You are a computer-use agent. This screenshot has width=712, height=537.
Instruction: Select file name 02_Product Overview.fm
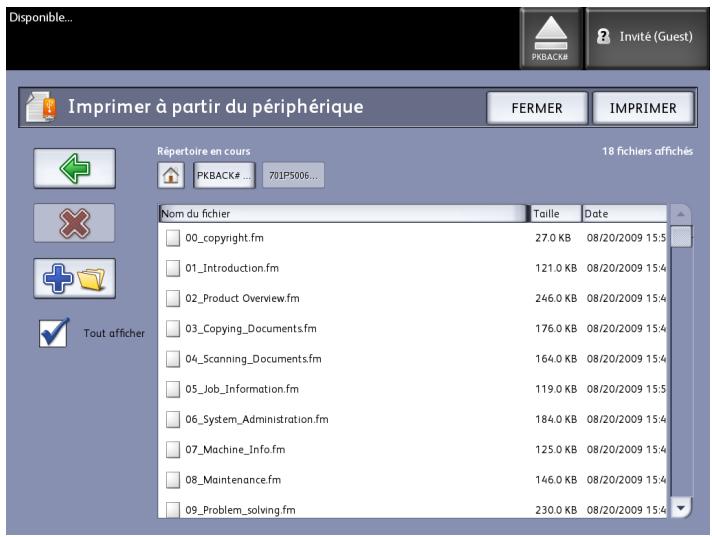(242, 298)
